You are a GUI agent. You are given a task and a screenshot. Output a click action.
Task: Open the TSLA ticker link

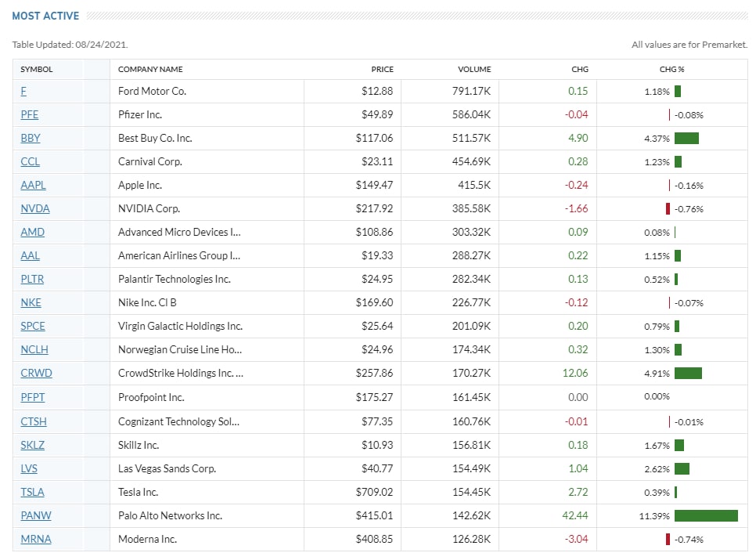32,493
